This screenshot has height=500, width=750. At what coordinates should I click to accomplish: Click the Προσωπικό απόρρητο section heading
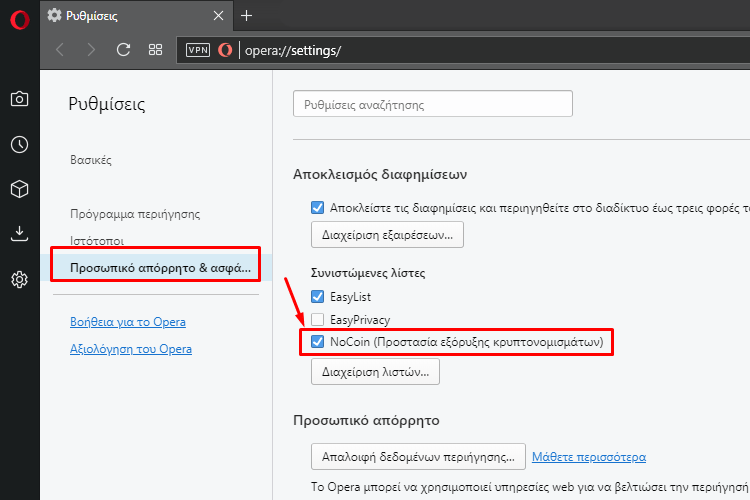click(x=366, y=421)
